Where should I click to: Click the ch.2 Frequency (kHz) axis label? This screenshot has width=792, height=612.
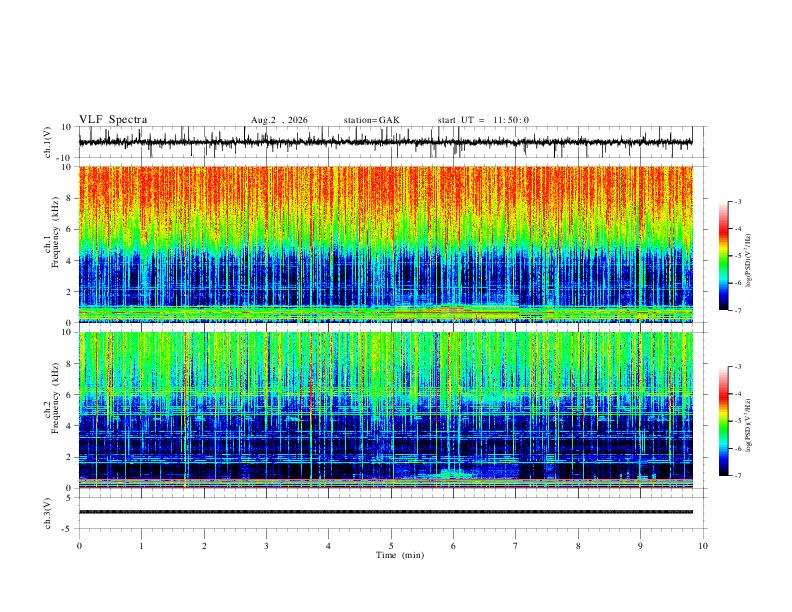tap(52, 398)
